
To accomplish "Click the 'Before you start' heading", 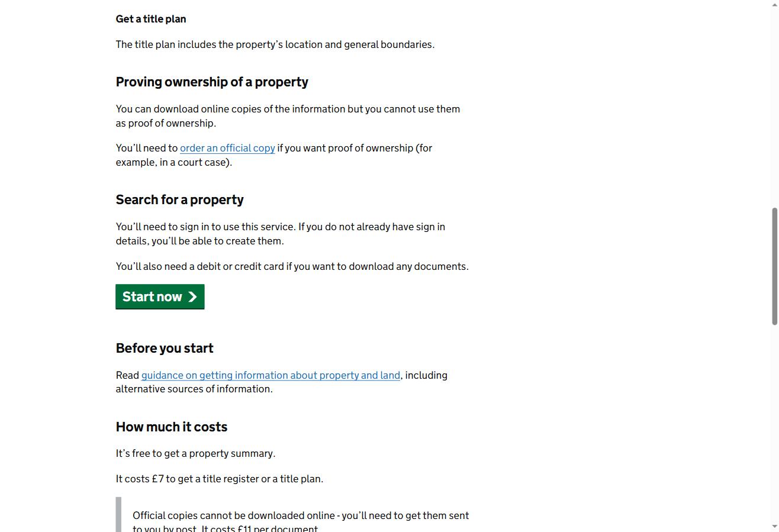I will (165, 348).
